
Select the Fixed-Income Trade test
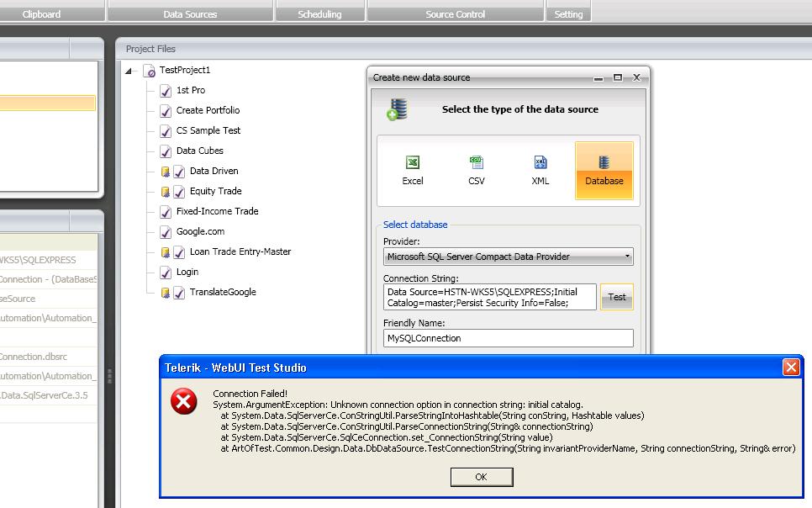[217, 211]
